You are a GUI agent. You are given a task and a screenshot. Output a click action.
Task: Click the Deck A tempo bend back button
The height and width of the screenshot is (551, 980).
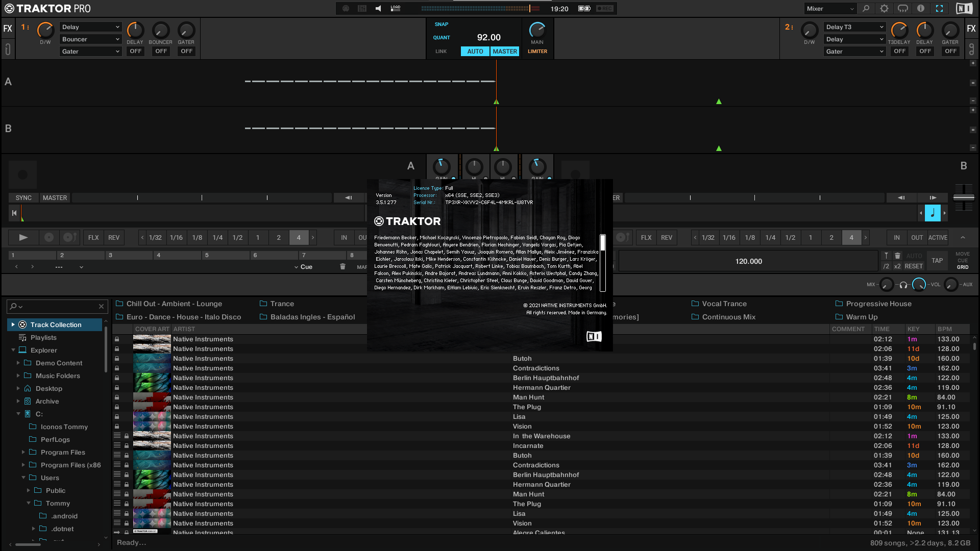(348, 197)
